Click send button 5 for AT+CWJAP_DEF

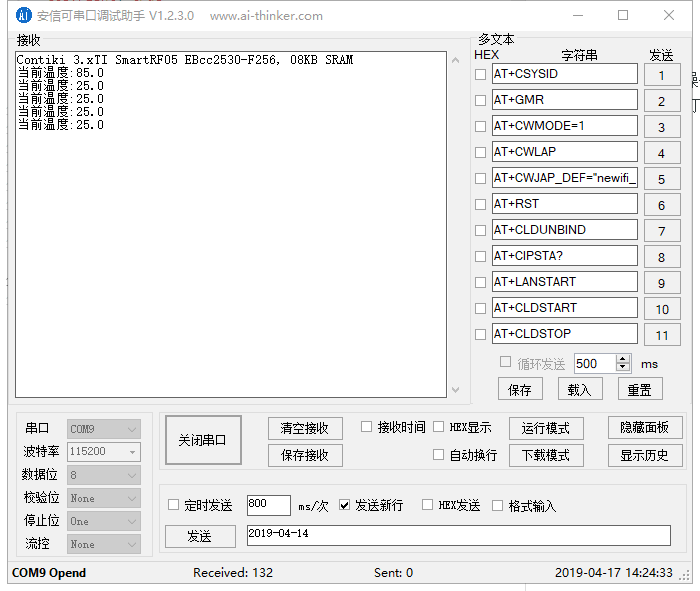(x=662, y=179)
